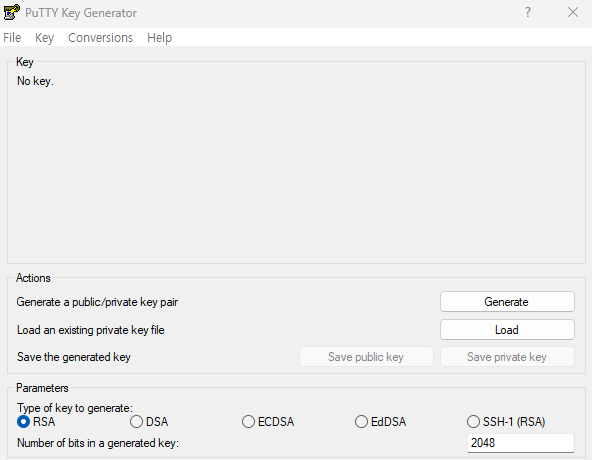Click the PuTTY Key Generator title bar icon

point(11,12)
